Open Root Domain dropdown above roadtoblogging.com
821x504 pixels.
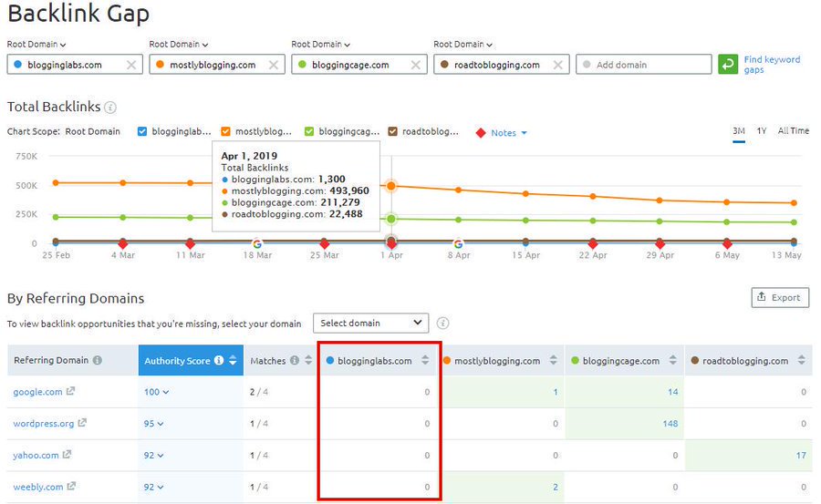click(462, 45)
